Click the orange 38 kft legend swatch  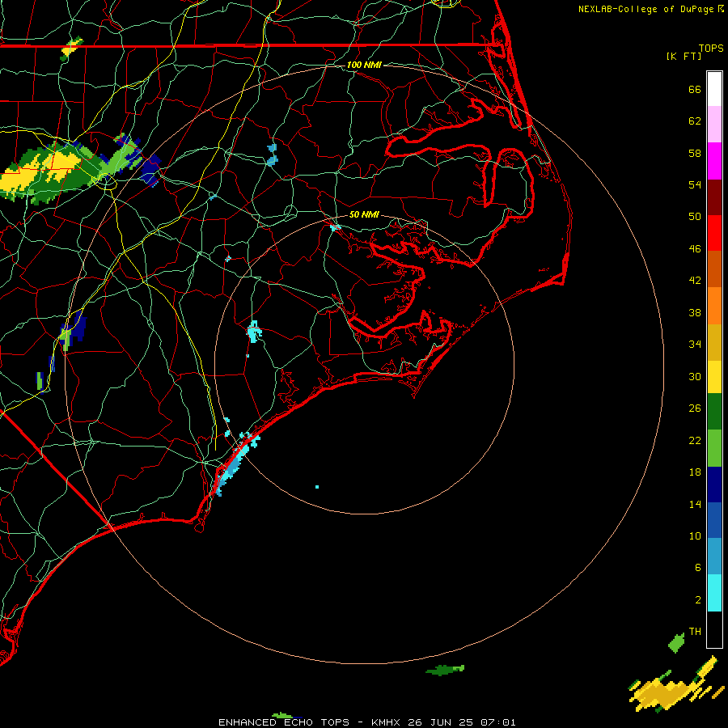click(x=714, y=306)
